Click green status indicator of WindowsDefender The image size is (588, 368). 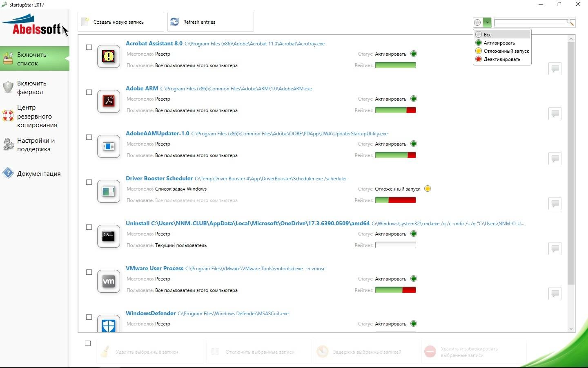tap(414, 323)
